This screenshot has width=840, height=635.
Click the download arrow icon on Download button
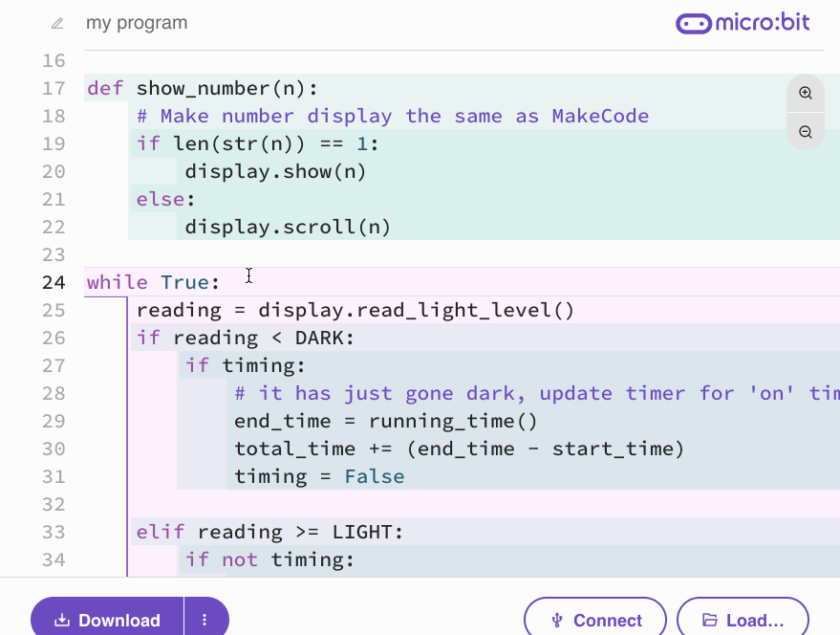(61, 620)
